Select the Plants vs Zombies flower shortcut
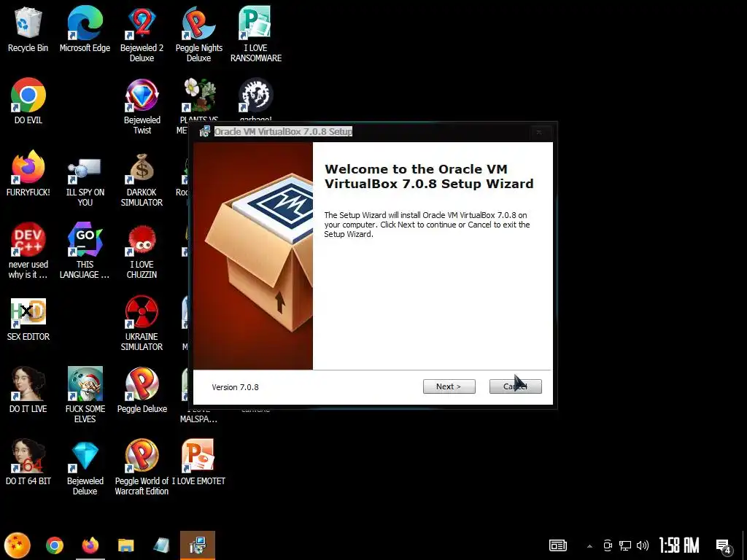The width and height of the screenshot is (747, 560). click(x=199, y=96)
